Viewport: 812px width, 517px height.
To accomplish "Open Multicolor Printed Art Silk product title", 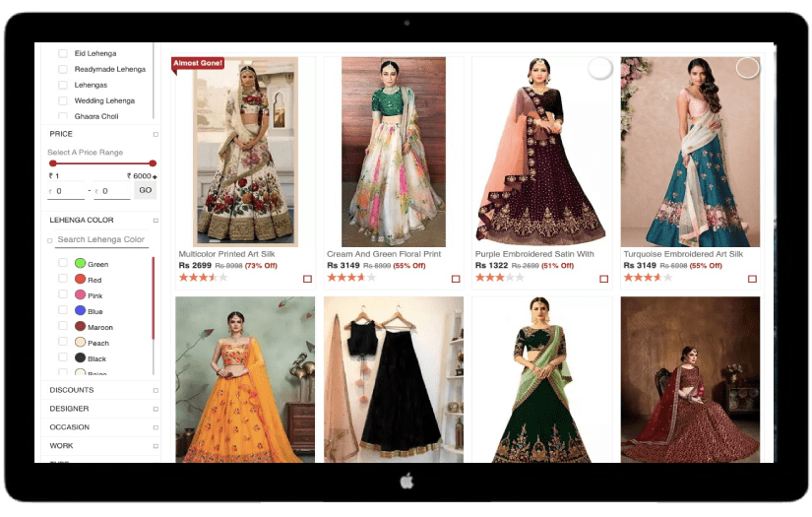I will 226,254.
